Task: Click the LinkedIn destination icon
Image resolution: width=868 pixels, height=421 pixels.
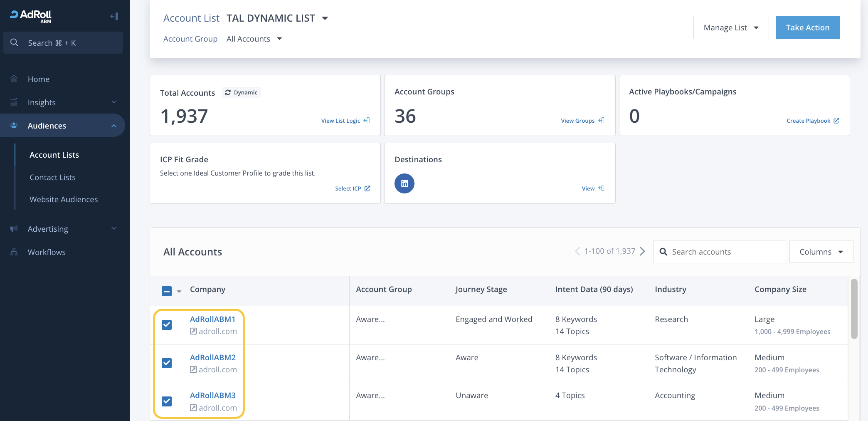Action: 404,183
